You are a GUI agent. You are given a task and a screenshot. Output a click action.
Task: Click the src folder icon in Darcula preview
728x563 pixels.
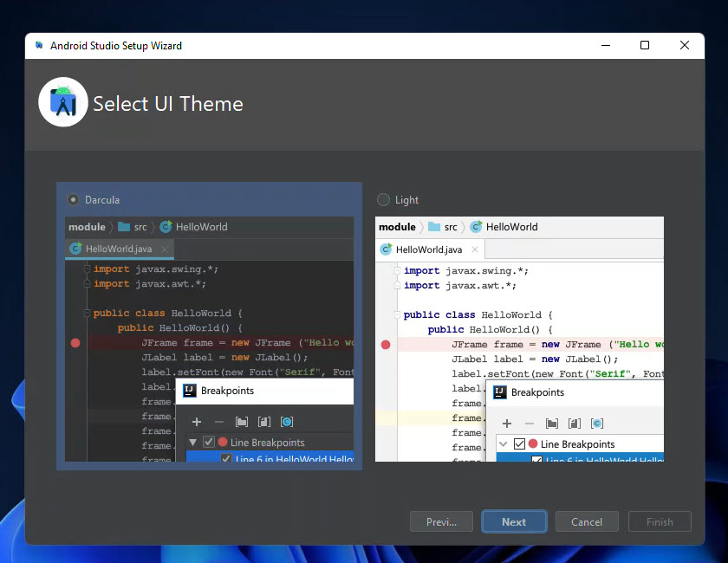point(124,227)
